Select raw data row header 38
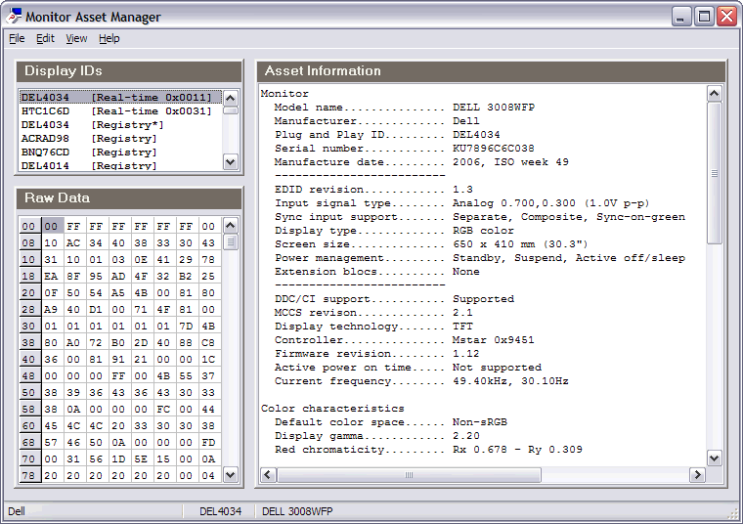Viewport: 743px width, 524px height. pyautogui.click(x=29, y=343)
